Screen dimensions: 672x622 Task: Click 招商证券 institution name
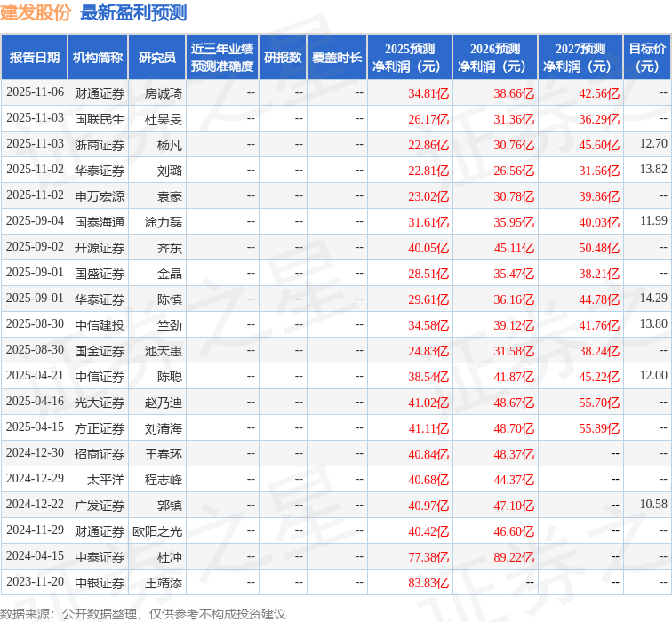coord(100,454)
